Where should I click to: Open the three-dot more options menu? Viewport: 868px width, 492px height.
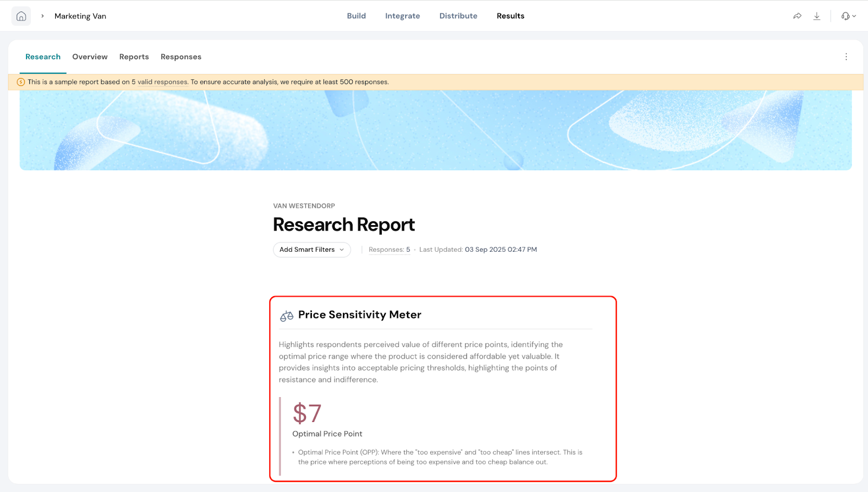[846, 57]
